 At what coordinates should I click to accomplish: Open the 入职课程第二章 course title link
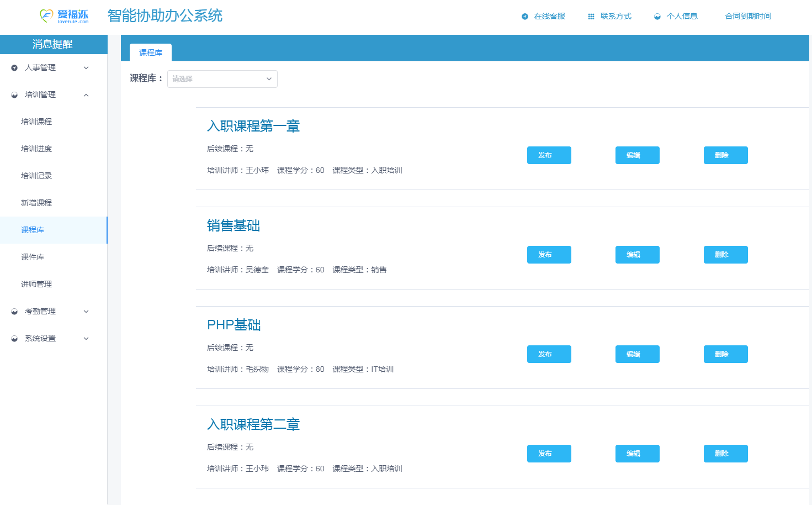(x=254, y=424)
